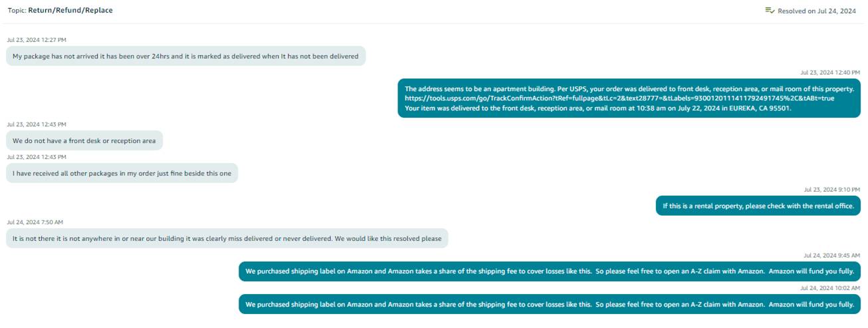The image size is (868, 328).
Task: Click the resolved checkmark icon
Action: pyautogui.click(x=770, y=10)
